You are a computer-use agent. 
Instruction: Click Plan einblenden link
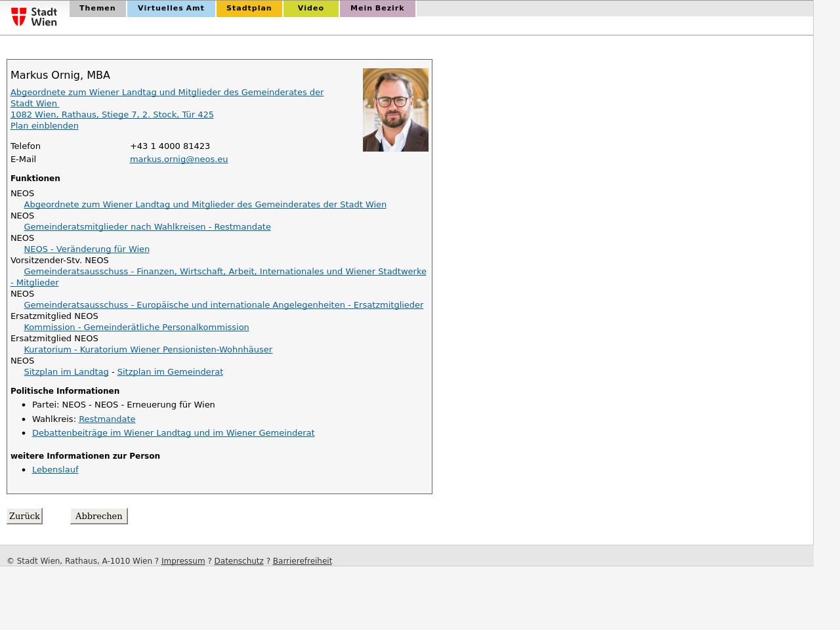(45, 125)
